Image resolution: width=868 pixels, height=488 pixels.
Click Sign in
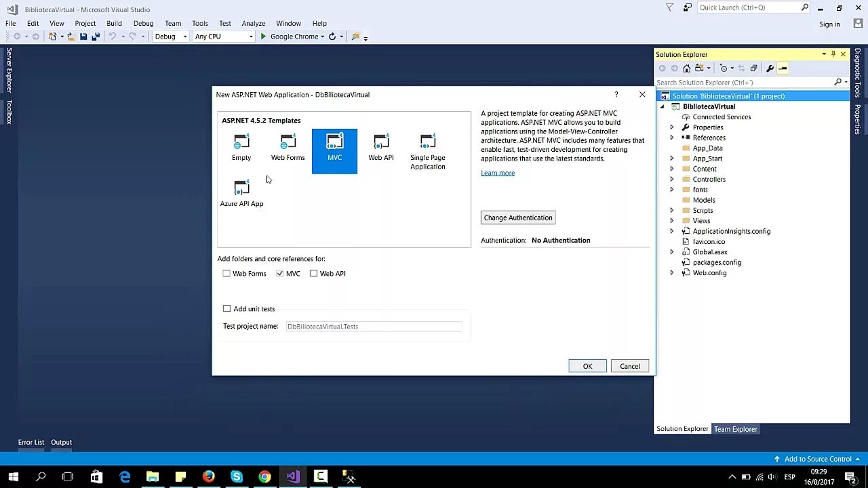coord(829,24)
